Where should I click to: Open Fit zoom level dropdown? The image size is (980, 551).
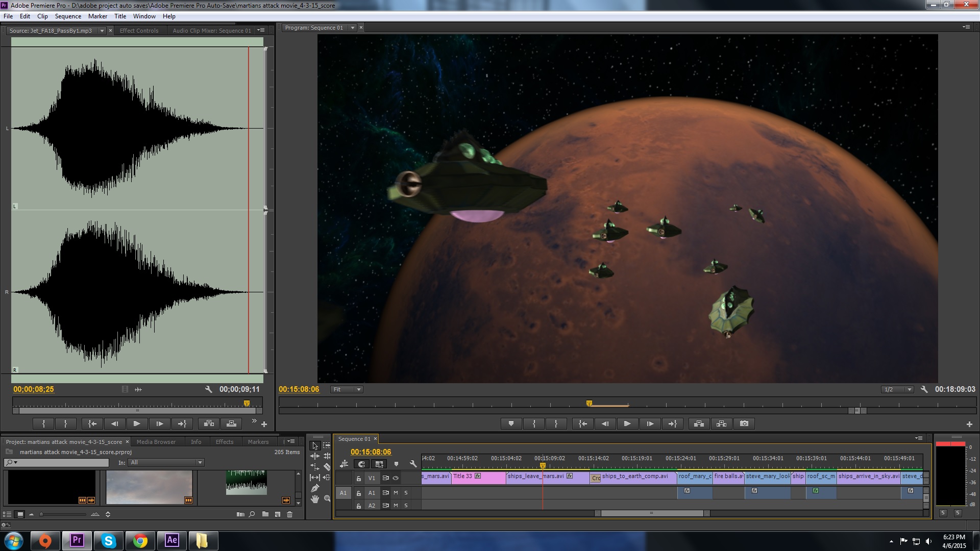[347, 389]
